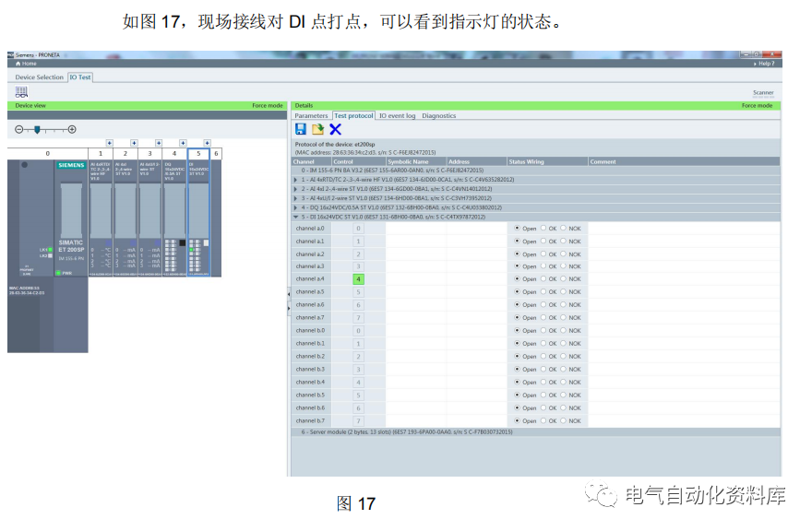Set channel b.7 status to Open

517,420
